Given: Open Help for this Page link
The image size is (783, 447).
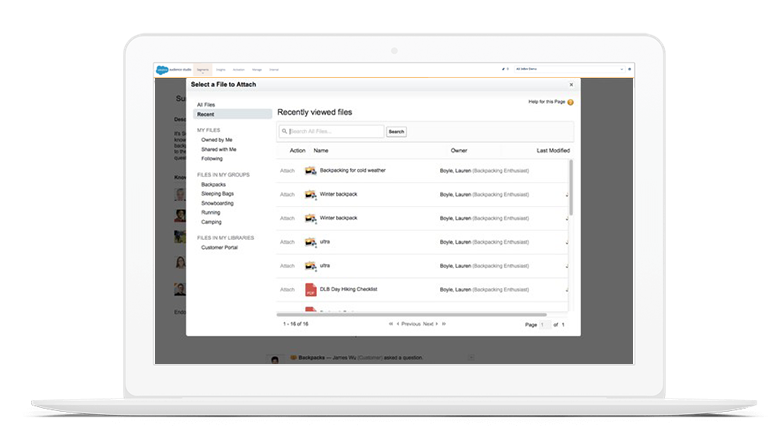Looking at the screenshot, I should coord(547,102).
